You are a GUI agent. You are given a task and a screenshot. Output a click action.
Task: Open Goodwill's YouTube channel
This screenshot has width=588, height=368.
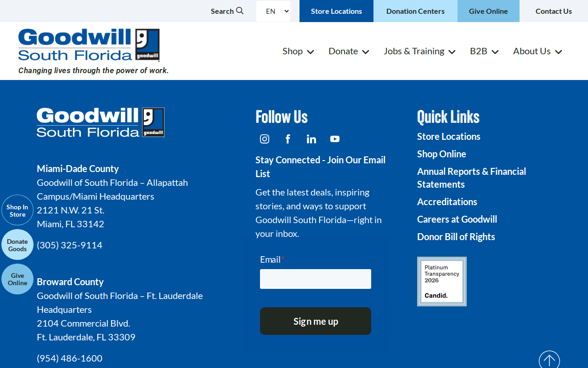click(x=335, y=139)
